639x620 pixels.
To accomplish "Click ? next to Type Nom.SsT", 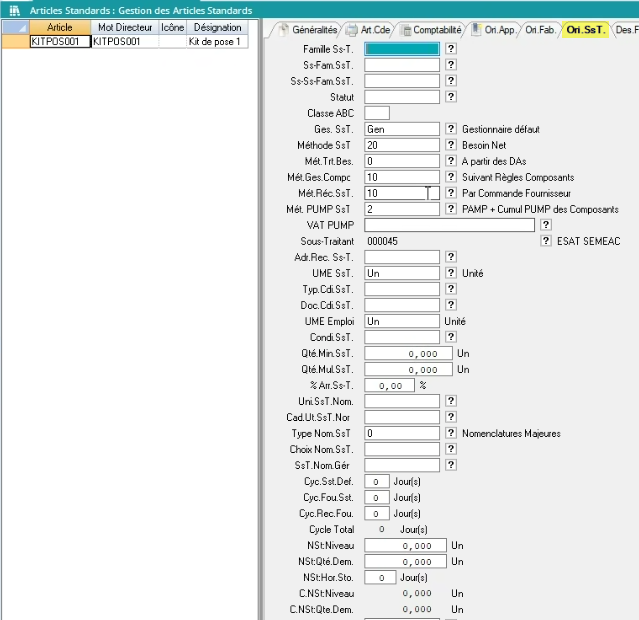I will [450, 433].
